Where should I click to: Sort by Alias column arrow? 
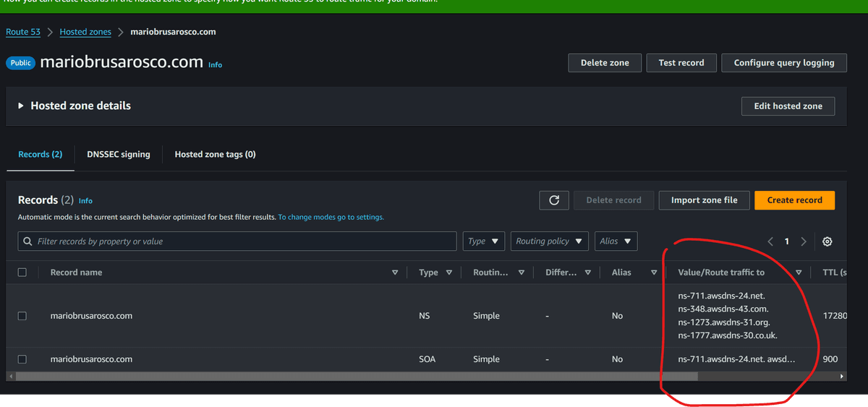pyautogui.click(x=653, y=273)
